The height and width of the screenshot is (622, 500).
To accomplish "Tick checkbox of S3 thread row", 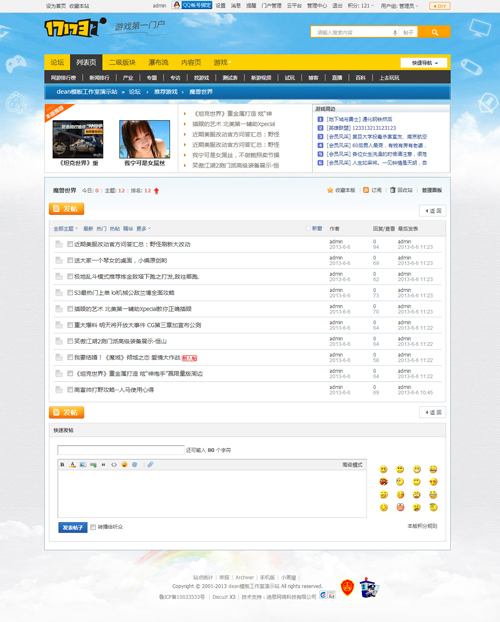I will [x=70, y=293].
